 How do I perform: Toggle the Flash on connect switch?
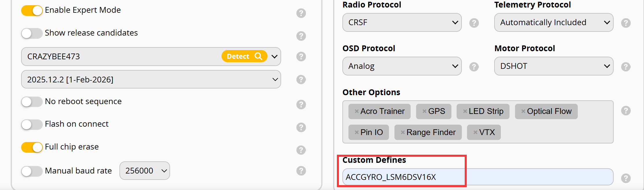(32, 125)
